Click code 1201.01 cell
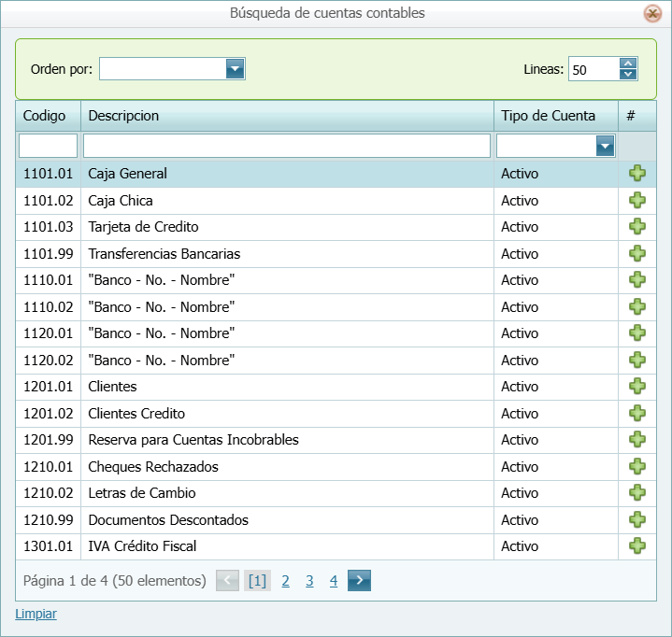This screenshot has width=672, height=637. [x=48, y=387]
